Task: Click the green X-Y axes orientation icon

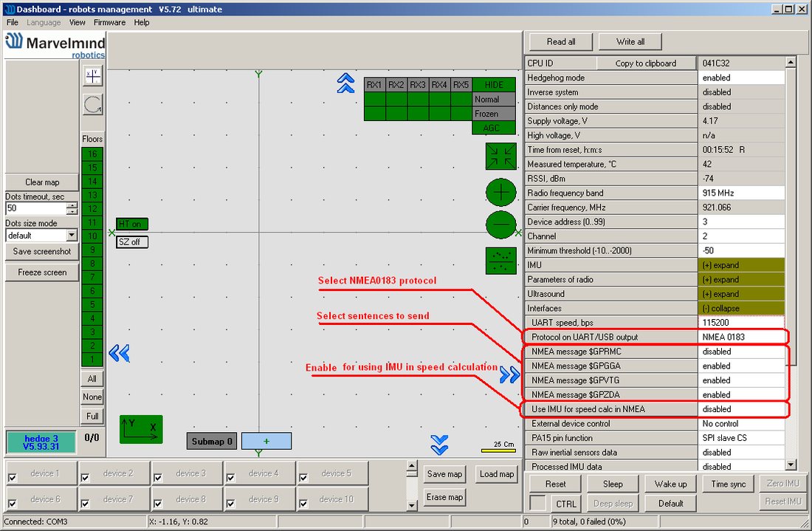Action: click(141, 429)
